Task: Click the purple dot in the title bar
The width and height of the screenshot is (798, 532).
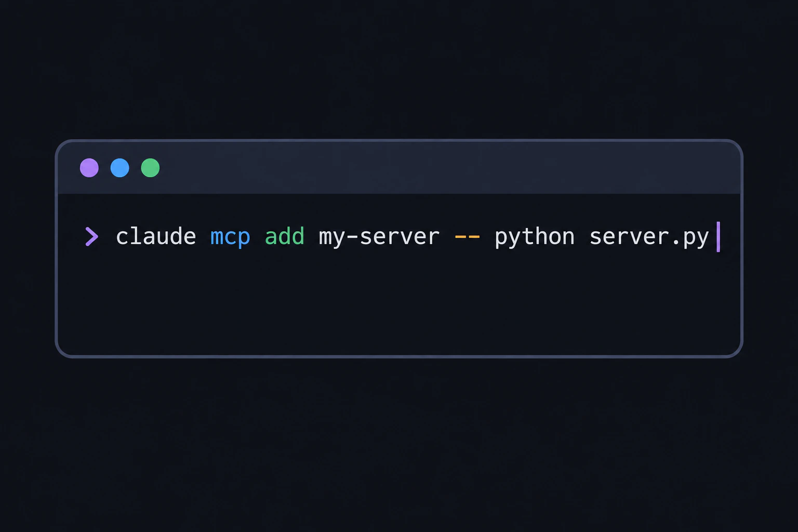Action: point(89,168)
